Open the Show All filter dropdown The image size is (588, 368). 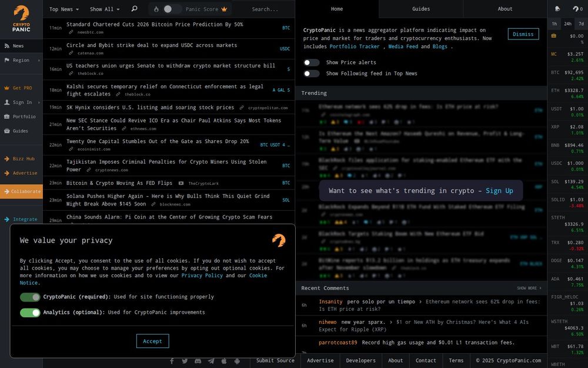click(x=105, y=9)
